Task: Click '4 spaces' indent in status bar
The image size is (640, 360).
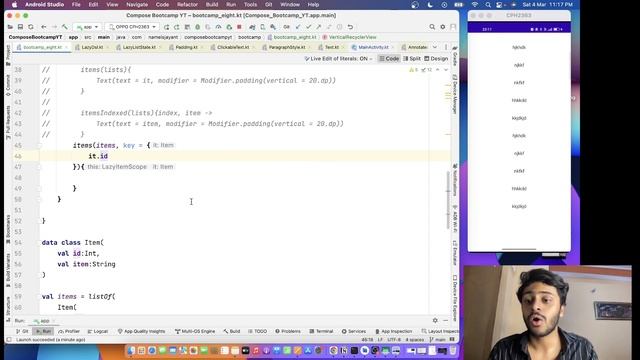Action: click(x=415, y=340)
